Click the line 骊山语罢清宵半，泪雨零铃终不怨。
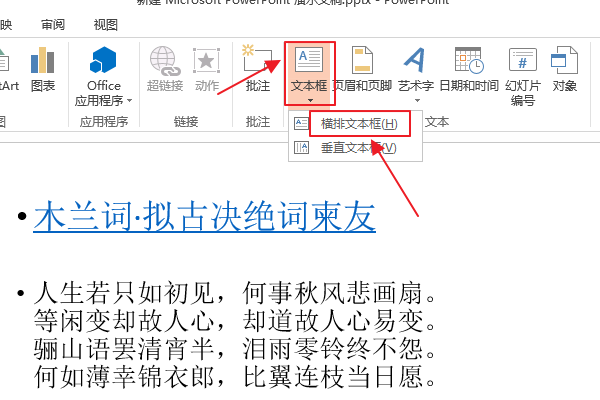 tap(235, 349)
